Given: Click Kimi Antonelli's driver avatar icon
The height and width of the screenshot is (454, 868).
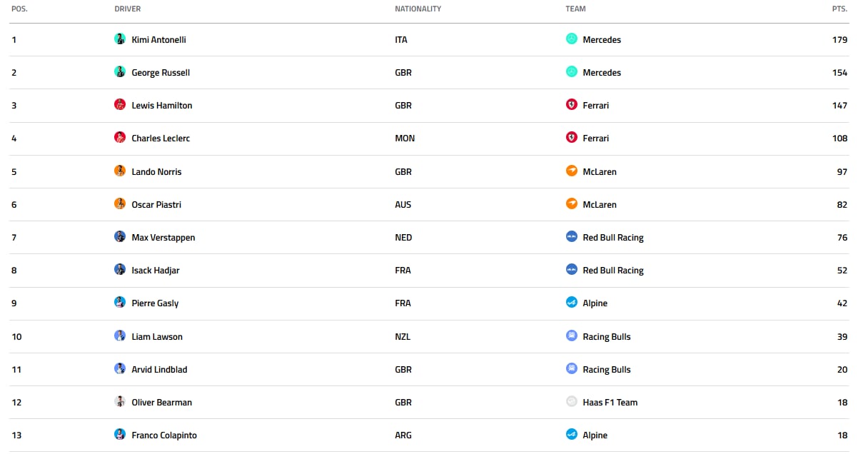Looking at the screenshot, I should pyautogui.click(x=120, y=39).
